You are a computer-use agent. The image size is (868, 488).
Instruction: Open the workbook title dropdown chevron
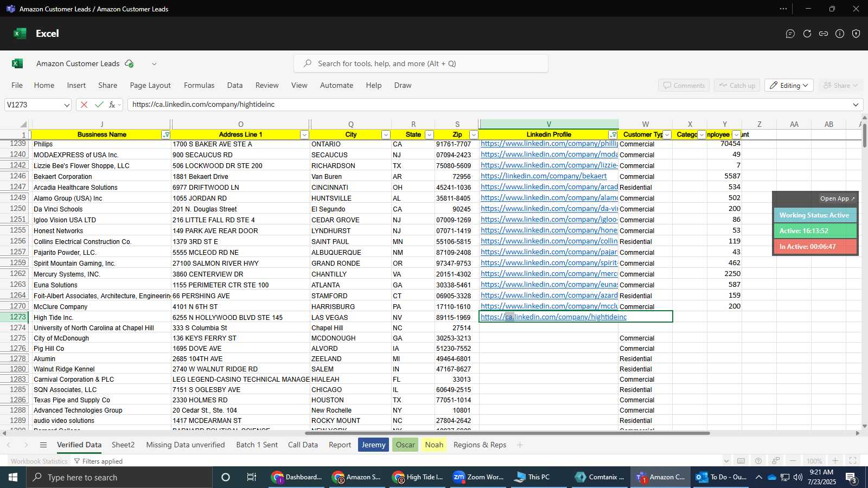click(x=154, y=64)
